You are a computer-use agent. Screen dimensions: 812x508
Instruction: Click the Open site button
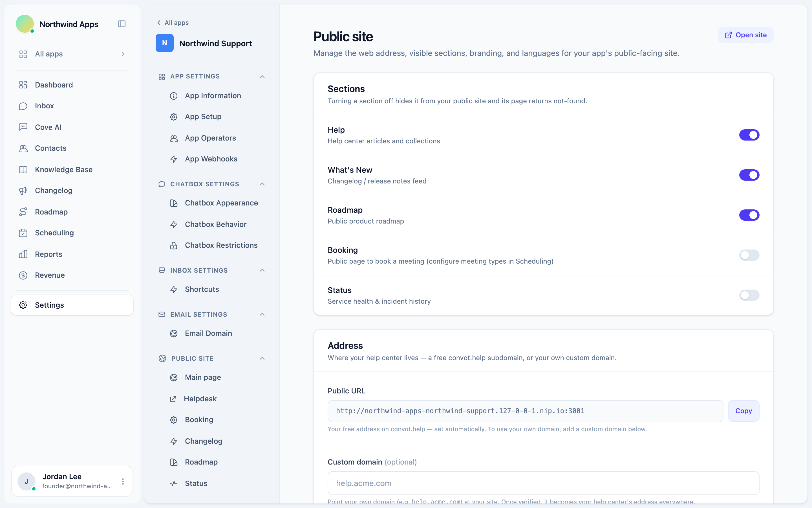click(x=745, y=35)
